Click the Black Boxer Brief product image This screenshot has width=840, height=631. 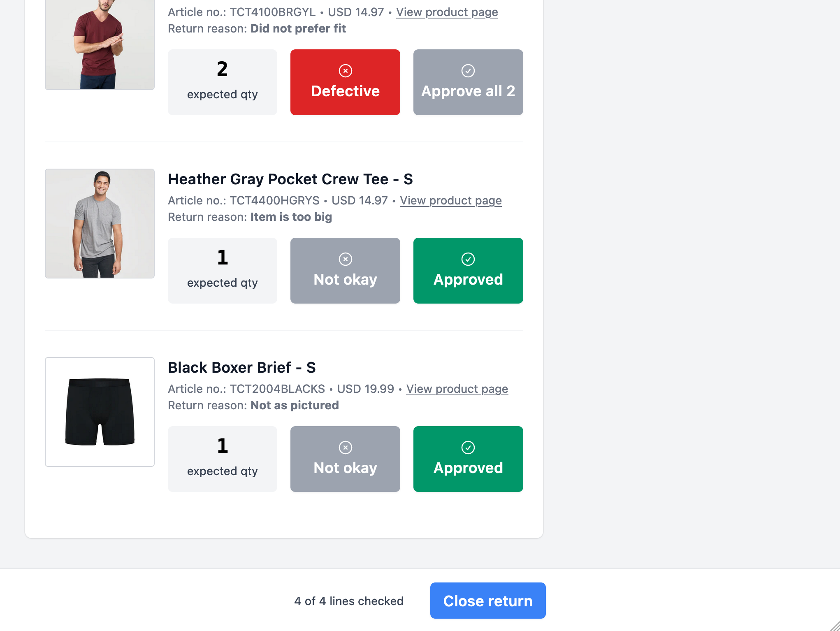(x=99, y=412)
